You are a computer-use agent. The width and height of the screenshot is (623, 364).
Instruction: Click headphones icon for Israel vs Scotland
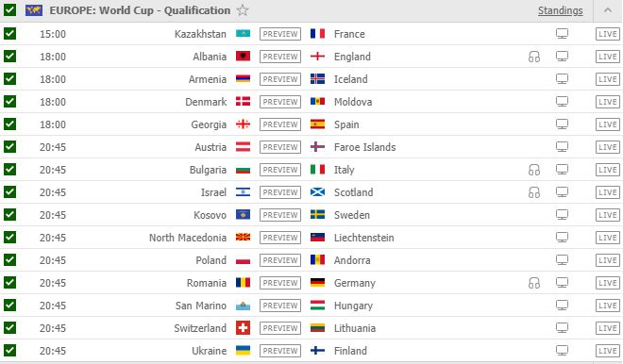[534, 192]
